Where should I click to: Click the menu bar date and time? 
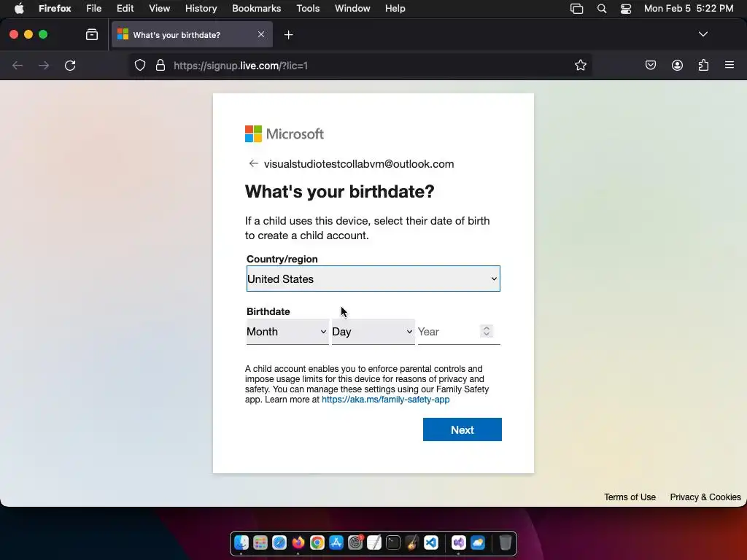pyautogui.click(x=689, y=9)
